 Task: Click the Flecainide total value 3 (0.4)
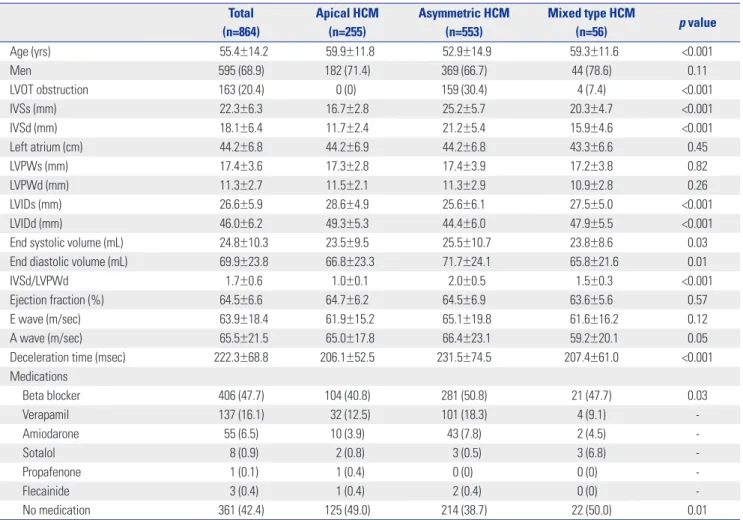tap(244, 491)
